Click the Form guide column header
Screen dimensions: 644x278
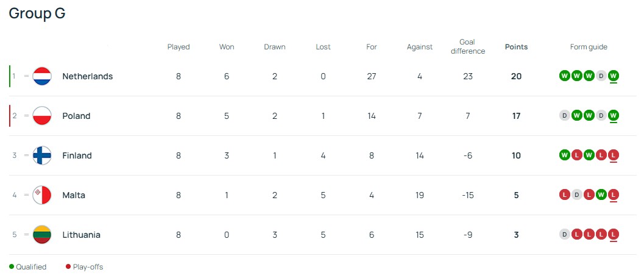[589, 47]
